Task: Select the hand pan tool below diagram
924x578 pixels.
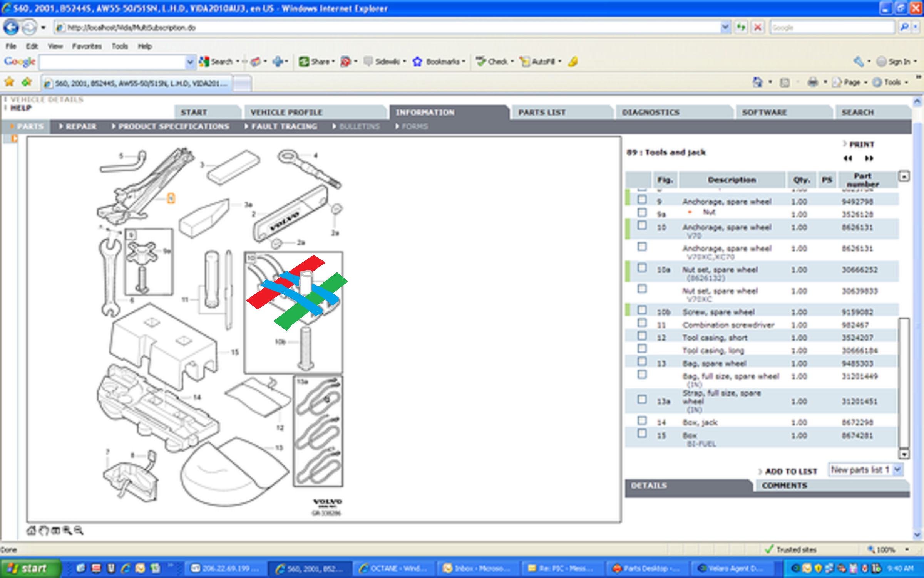Action: coord(44,531)
